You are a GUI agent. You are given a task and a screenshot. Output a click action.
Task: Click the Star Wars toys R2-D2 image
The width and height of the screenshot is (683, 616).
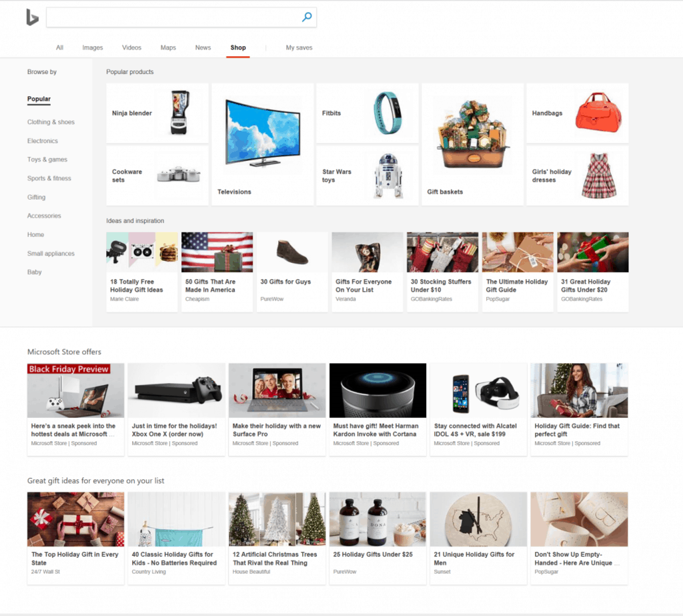pyautogui.click(x=388, y=176)
